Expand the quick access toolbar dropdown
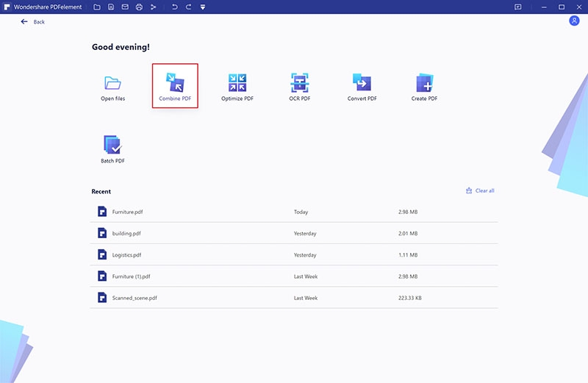The image size is (588, 383). [x=203, y=7]
